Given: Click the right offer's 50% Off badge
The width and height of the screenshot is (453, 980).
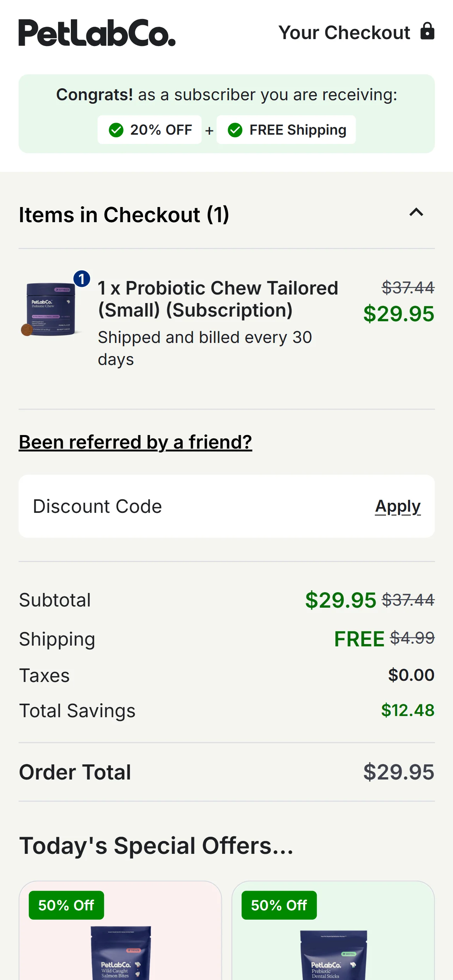Looking at the screenshot, I should (x=279, y=905).
